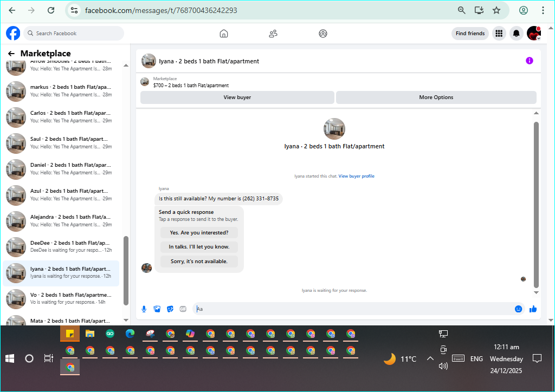Open the emoji picker smiley

pyautogui.click(x=518, y=309)
